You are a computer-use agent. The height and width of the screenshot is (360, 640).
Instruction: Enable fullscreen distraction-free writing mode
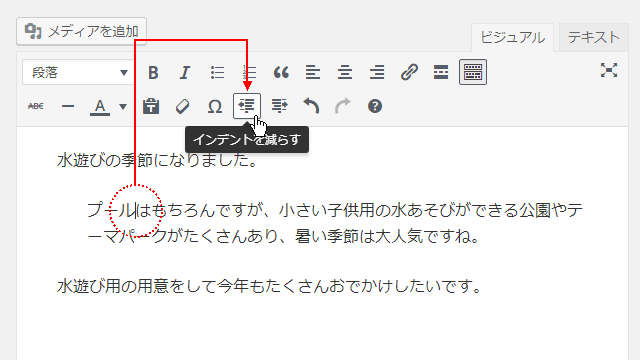609,71
